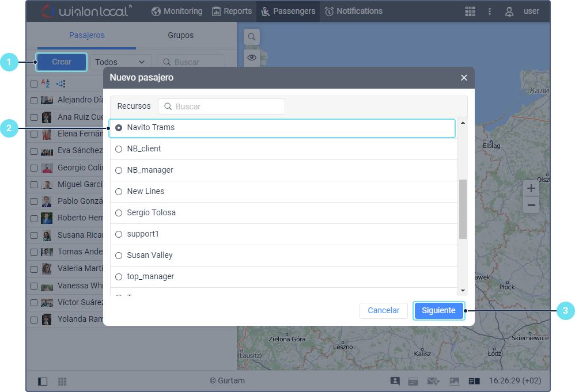Image resolution: width=575 pixels, height=392 pixels.
Task: Click the zoom in plus button on map
Action: tap(531, 189)
